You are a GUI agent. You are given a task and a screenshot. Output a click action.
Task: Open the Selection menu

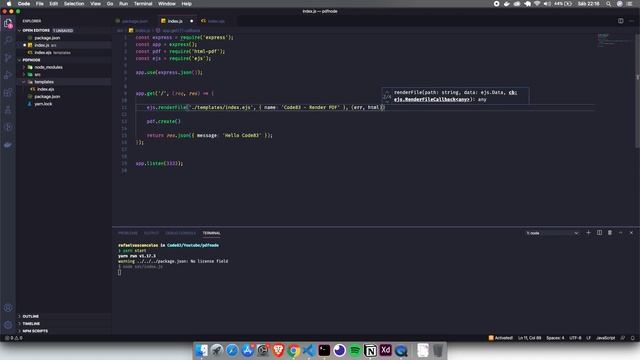click(x=74, y=4)
